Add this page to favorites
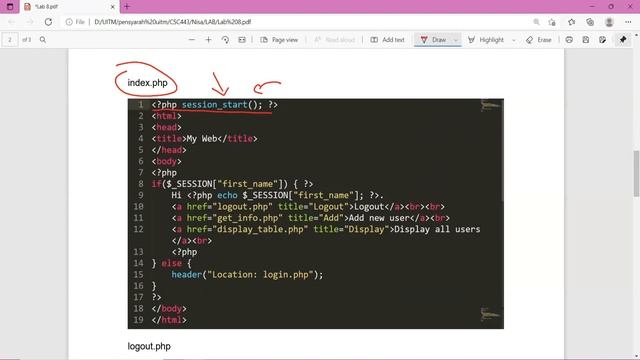 552,22
